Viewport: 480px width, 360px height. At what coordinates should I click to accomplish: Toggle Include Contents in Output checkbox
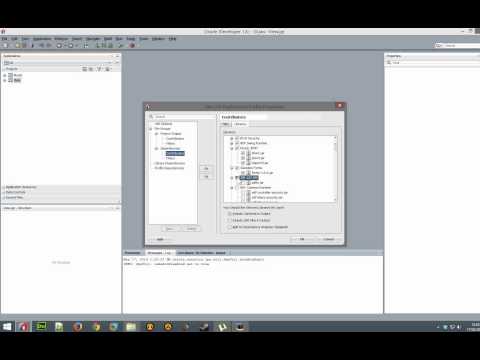point(229,214)
